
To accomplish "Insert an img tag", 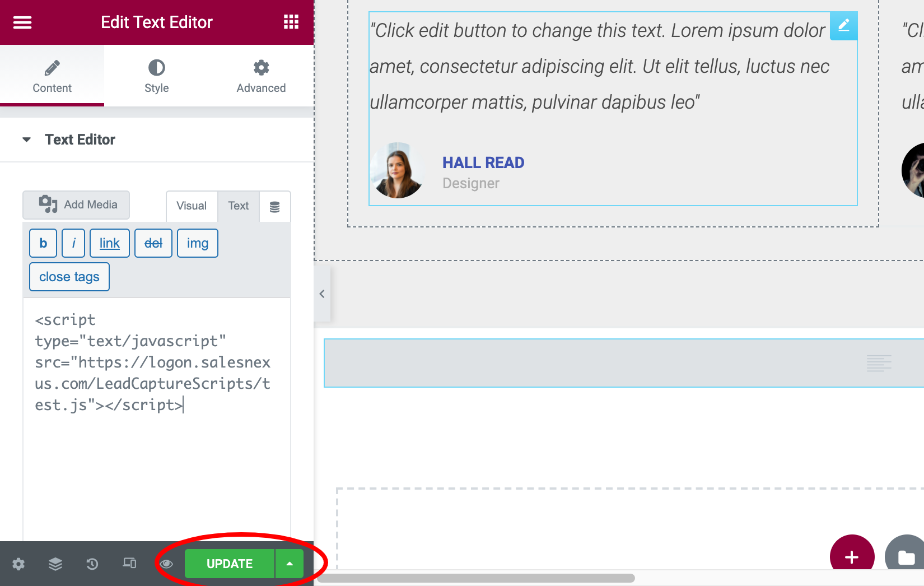I will click(198, 243).
